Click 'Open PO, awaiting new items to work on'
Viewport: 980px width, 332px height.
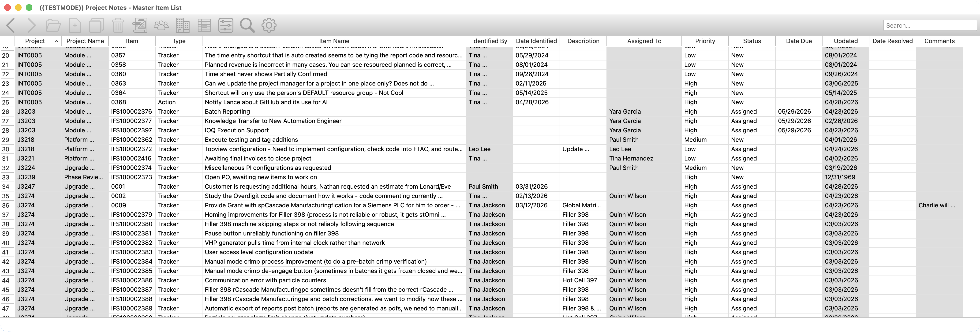point(334,177)
